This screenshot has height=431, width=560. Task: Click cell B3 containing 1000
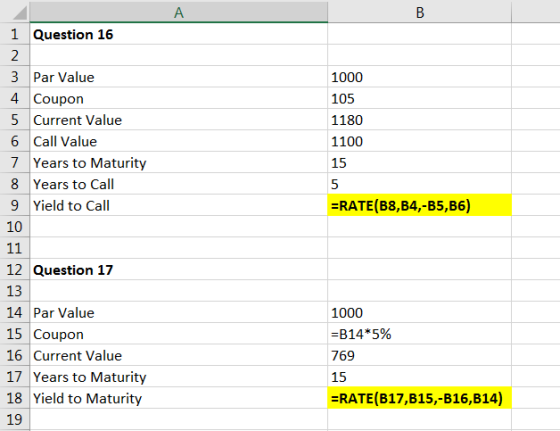[420, 77]
